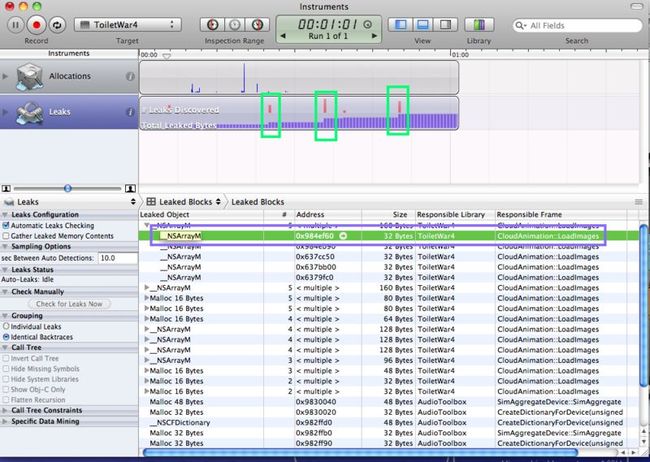Toggle the left-pane view button
Screen dimensions: 650x462
[400, 25]
